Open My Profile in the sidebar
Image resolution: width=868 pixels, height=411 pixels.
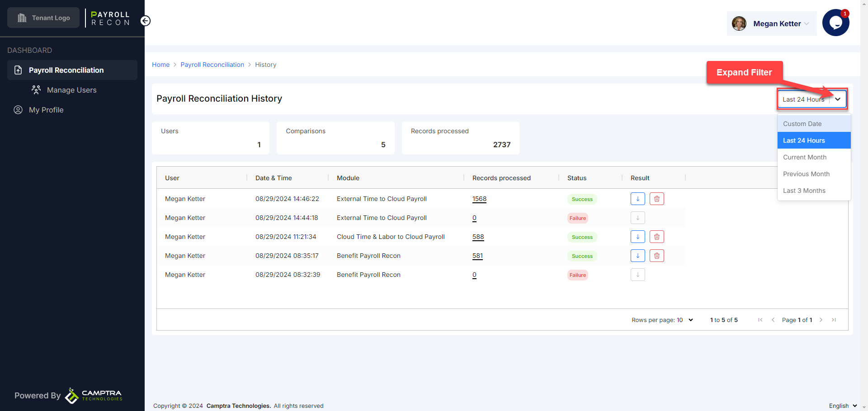coord(46,110)
